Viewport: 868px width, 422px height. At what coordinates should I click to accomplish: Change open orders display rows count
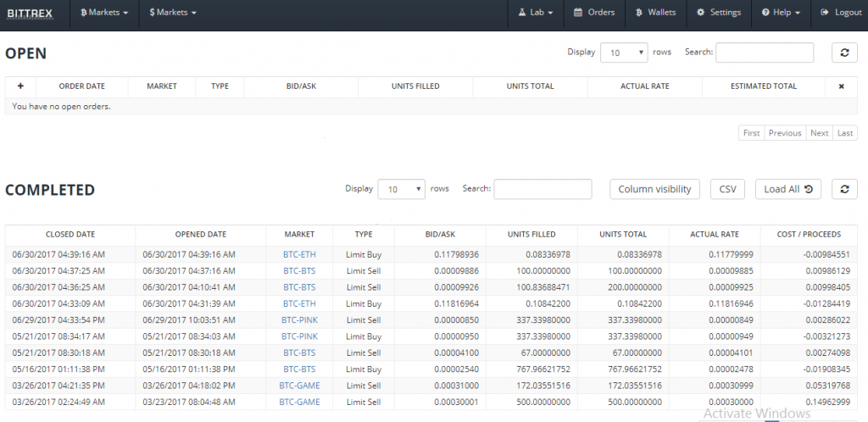[x=624, y=53]
